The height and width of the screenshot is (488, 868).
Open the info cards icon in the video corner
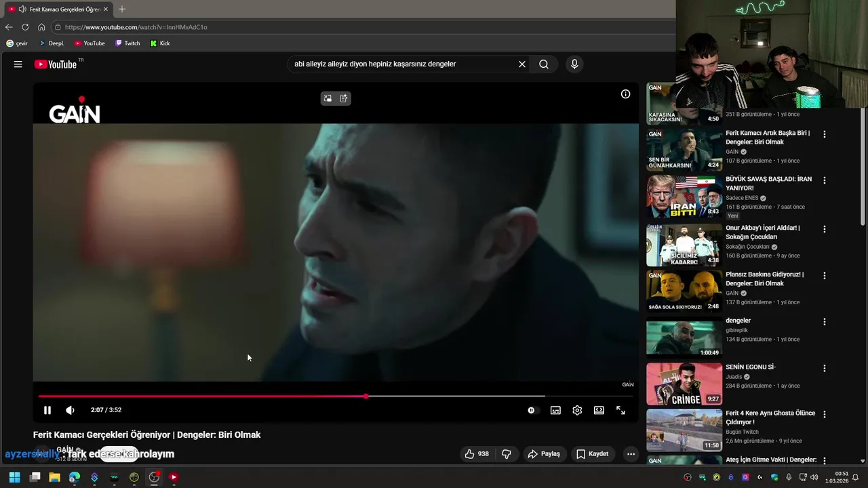(x=625, y=94)
